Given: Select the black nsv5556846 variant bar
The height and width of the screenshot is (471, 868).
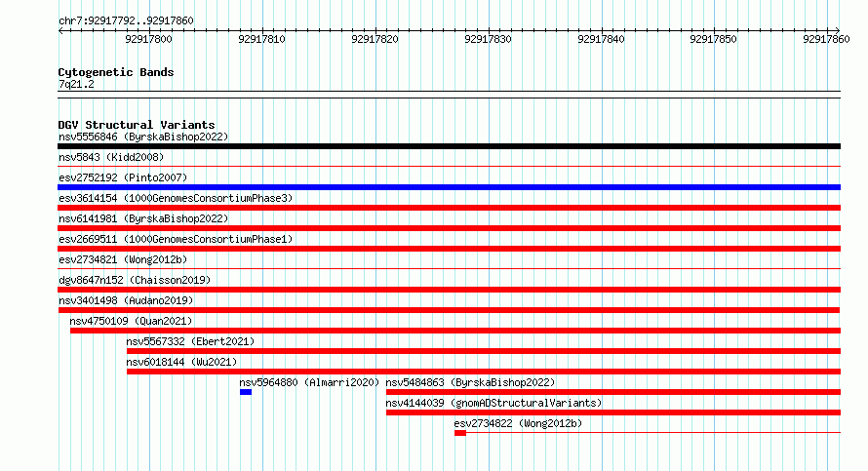Looking at the screenshot, I should 449,146.
